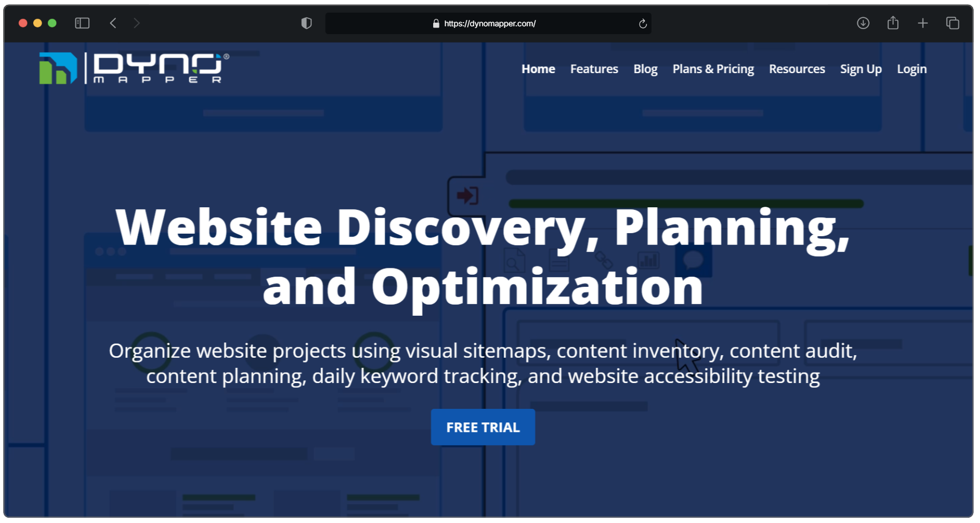Viewport: 980px width, 523px height.
Task: Focus the dynomapper.com address field
Action: pyautogui.click(x=488, y=24)
